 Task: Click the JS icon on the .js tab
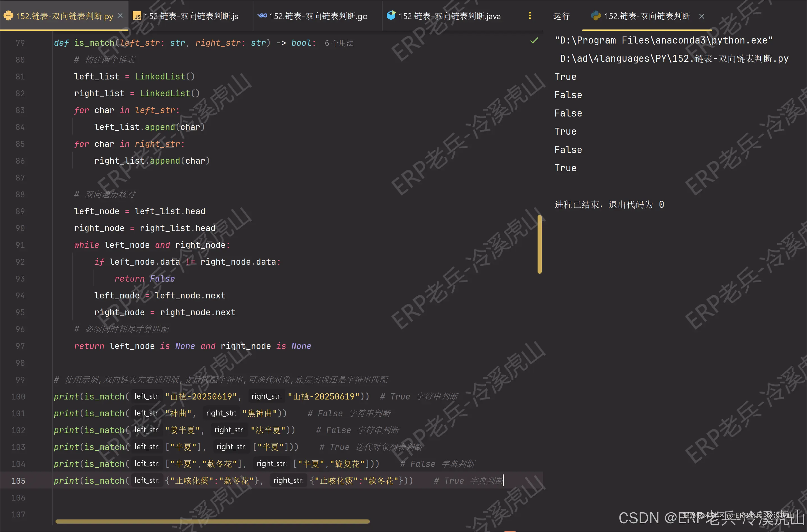point(137,16)
